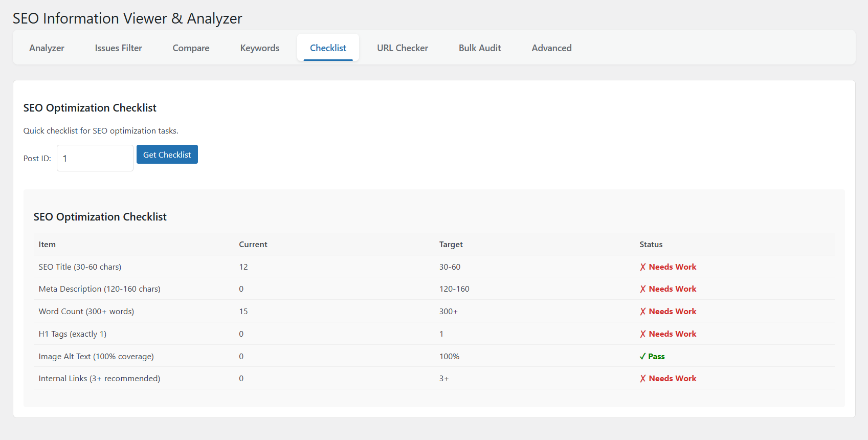The height and width of the screenshot is (440, 868).
Task: Click Needs Work status for H1 Tags
Action: (673, 334)
